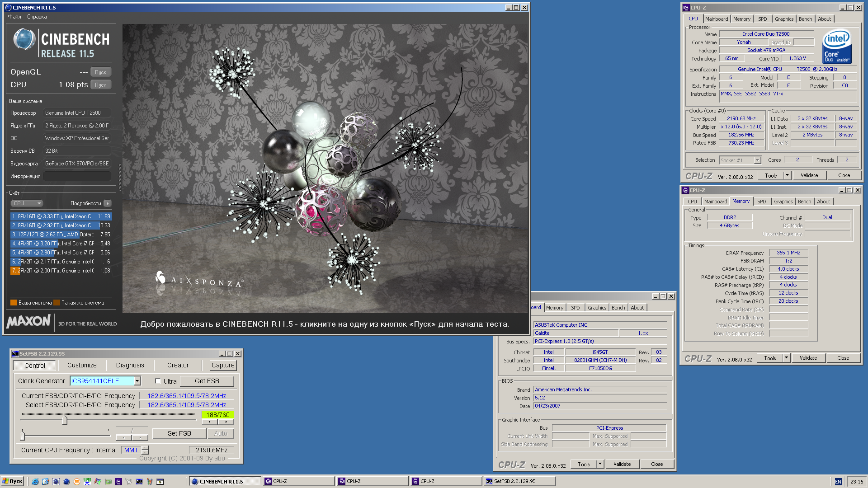Viewport: 868px width, 488px height.
Task: Click the last quick launch window icon
Action: click(x=160, y=482)
